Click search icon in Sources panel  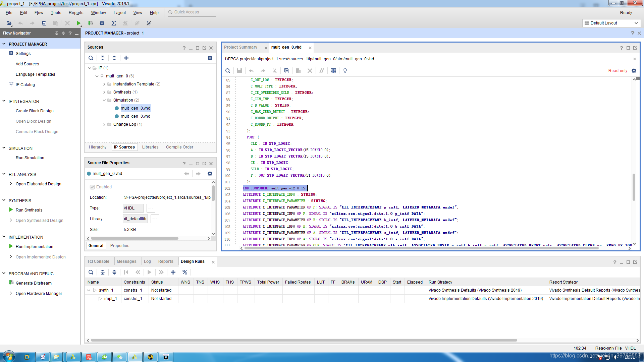(91, 58)
